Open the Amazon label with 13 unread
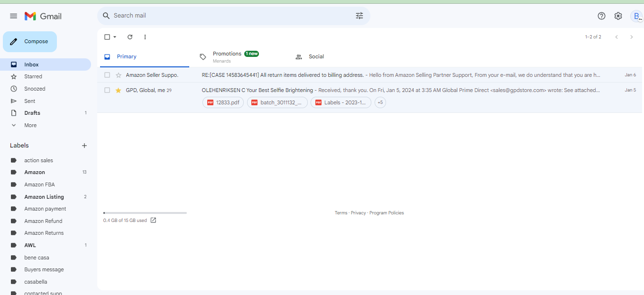644x295 pixels. click(46, 172)
